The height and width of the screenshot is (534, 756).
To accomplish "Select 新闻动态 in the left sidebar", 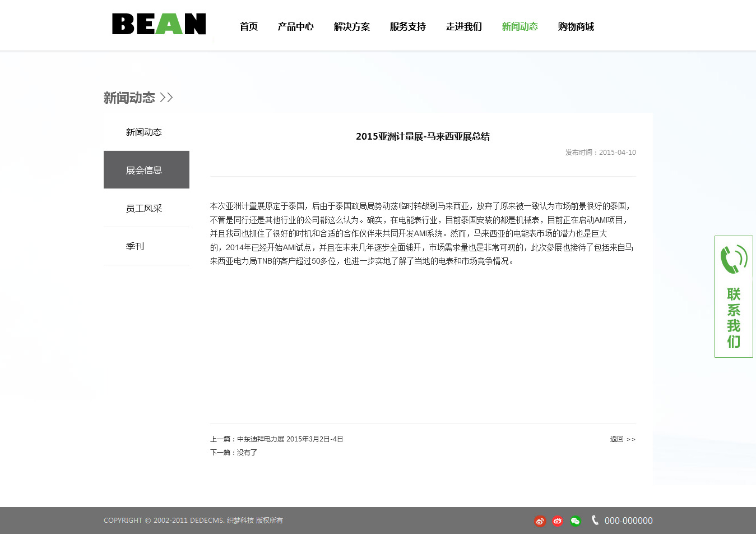I will click(144, 132).
